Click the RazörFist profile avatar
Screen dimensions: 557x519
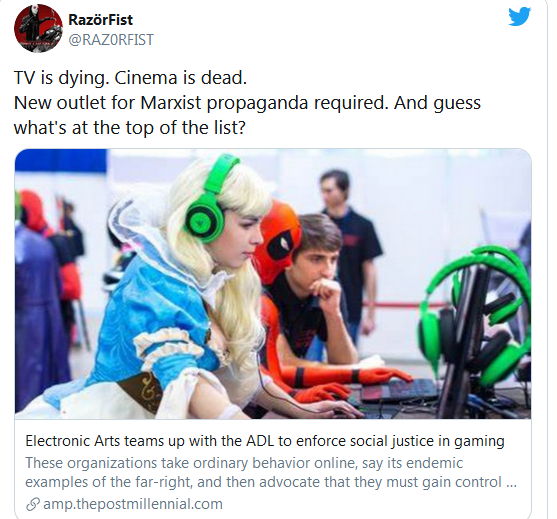pyautogui.click(x=38, y=28)
